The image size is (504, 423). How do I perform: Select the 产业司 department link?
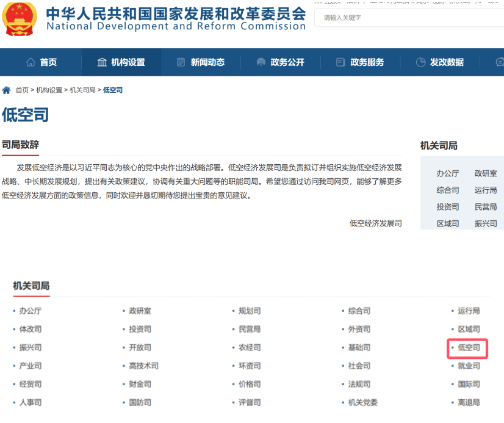pos(31,366)
